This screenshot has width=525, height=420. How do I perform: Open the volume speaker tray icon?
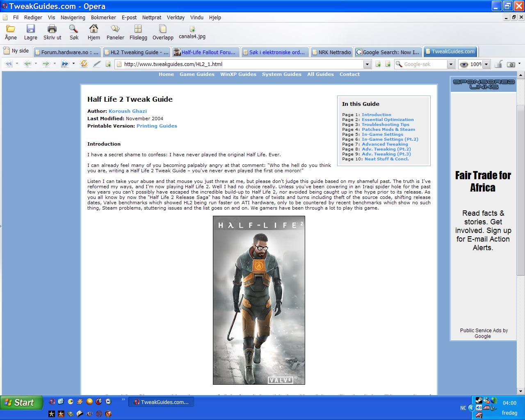pyautogui.click(x=479, y=408)
